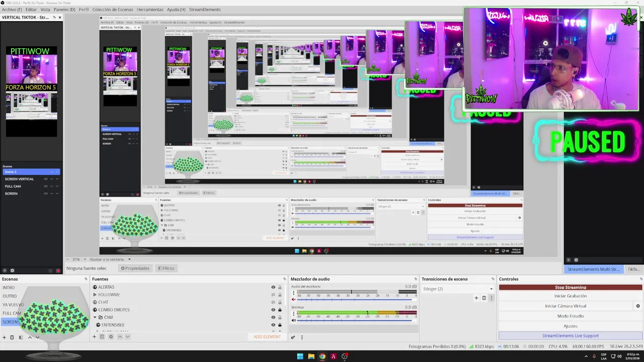Hide the ENTENSIBLE source

tap(273, 325)
